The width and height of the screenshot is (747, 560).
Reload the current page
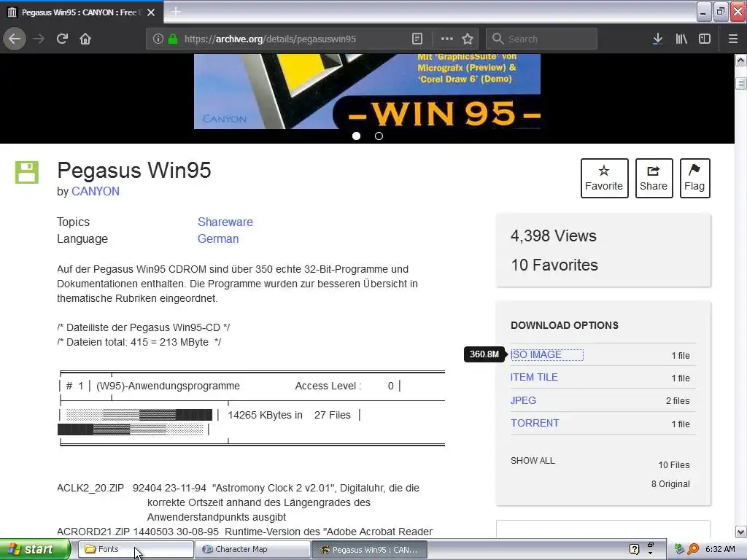point(63,39)
